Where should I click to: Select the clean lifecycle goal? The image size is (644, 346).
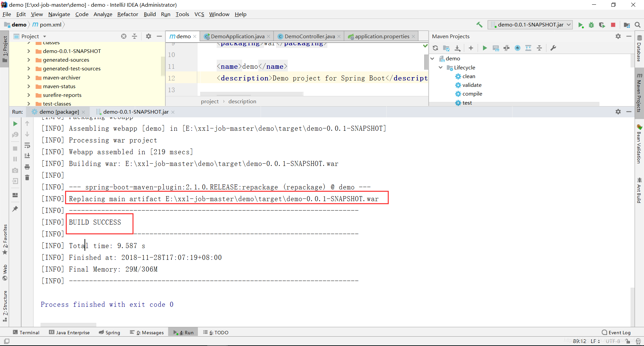click(x=465, y=76)
